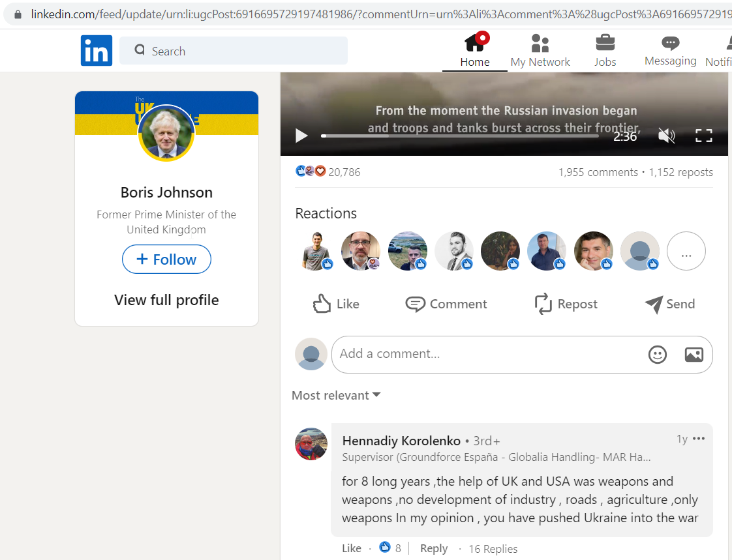Click the reaction emoji icons cluster
Image resolution: width=732 pixels, height=560 pixels.
(x=311, y=171)
